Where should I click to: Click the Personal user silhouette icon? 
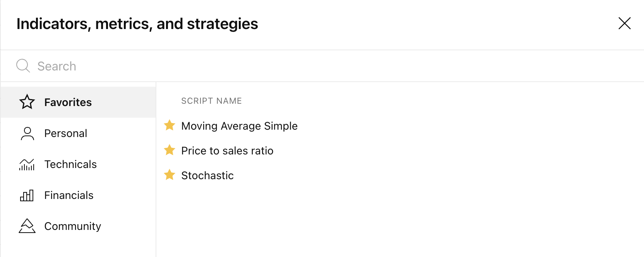tap(27, 134)
